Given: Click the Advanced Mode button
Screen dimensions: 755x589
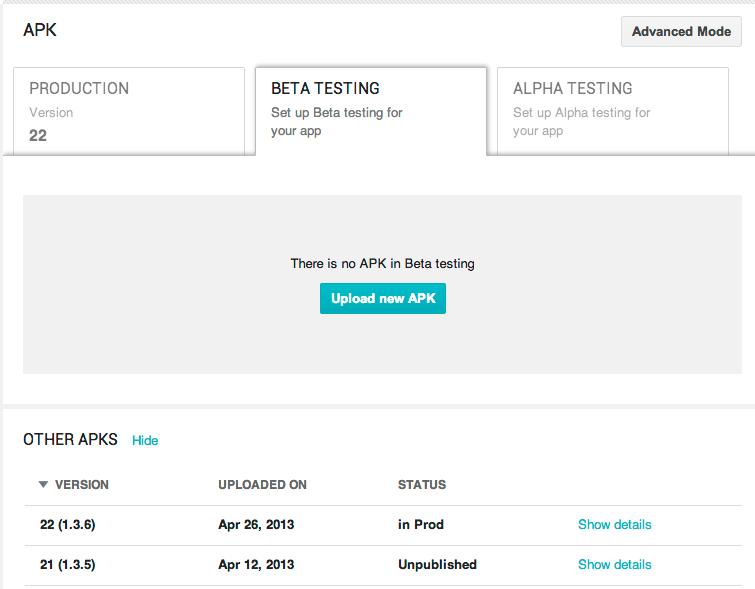Looking at the screenshot, I should coord(681,31).
